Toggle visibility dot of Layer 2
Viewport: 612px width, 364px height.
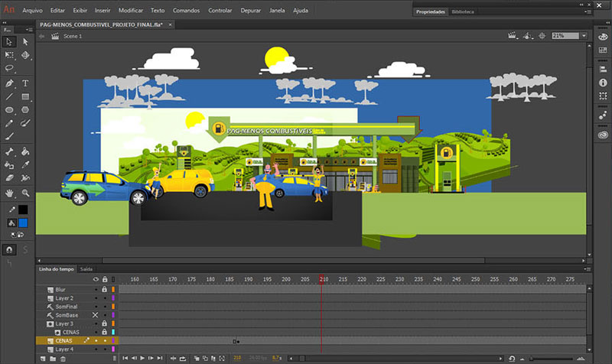(96, 298)
